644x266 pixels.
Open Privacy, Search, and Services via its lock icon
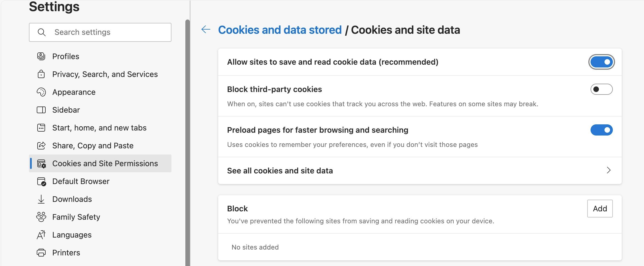[x=41, y=74]
